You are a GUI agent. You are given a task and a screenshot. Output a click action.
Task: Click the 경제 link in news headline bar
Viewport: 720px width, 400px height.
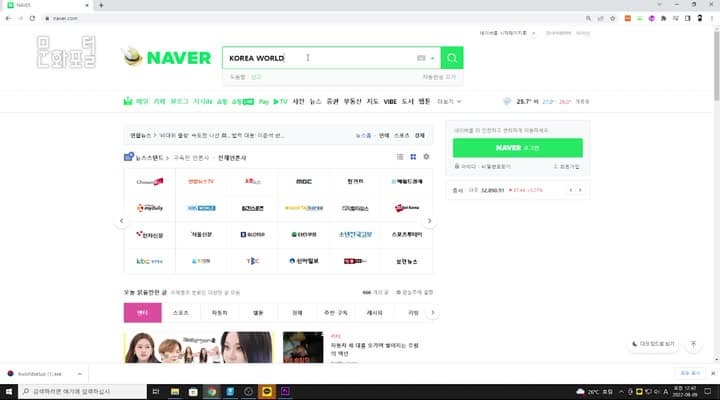pyautogui.click(x=420, y=135)
